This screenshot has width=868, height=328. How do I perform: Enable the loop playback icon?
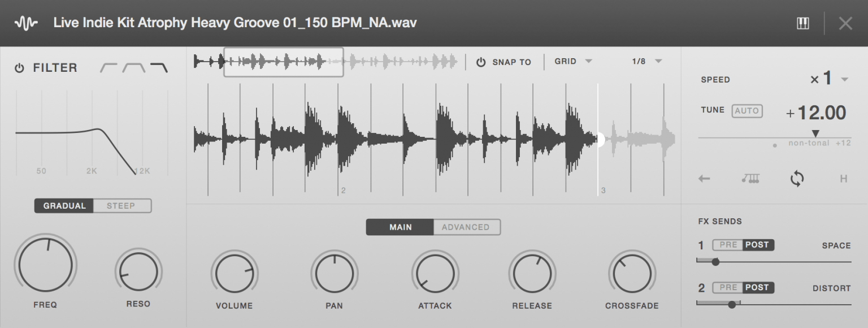797,179
